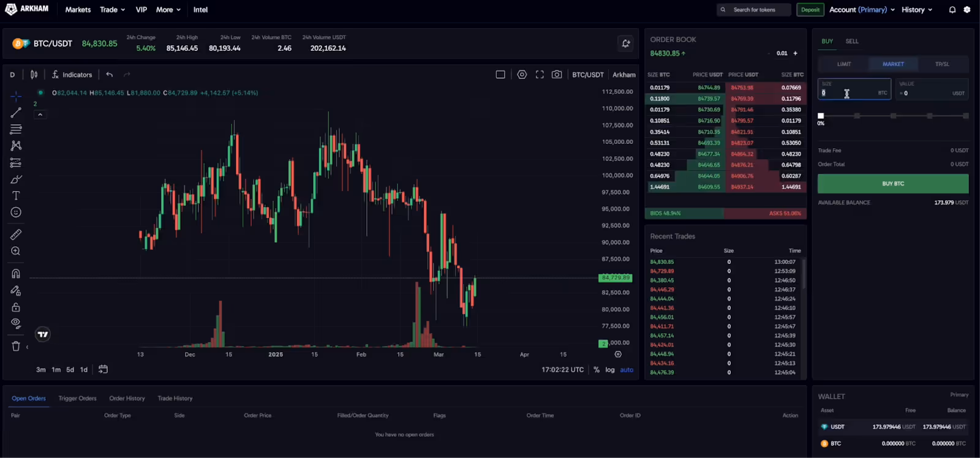Open the emoji icons tool

[16, 212]
